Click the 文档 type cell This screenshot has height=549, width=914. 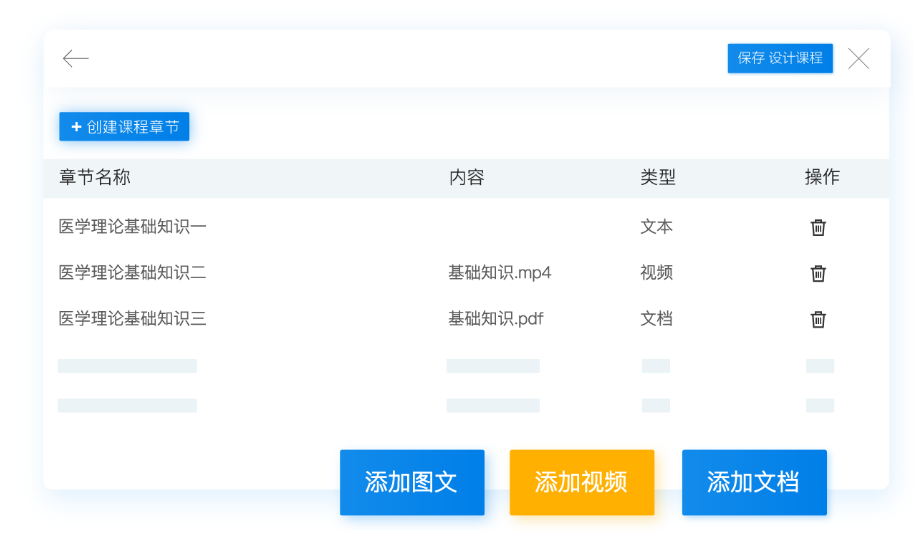click(x=656, y=319)
